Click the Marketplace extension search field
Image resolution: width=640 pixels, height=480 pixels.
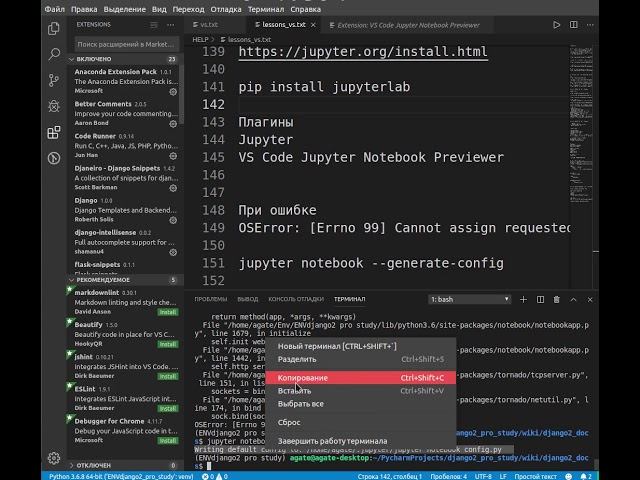[x=127, y=44]
